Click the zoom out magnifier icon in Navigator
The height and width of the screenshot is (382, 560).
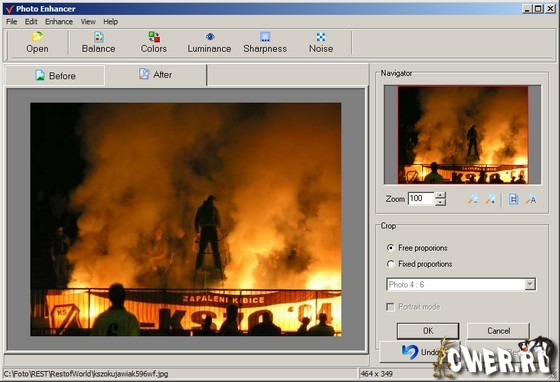(x=473, y=199)
